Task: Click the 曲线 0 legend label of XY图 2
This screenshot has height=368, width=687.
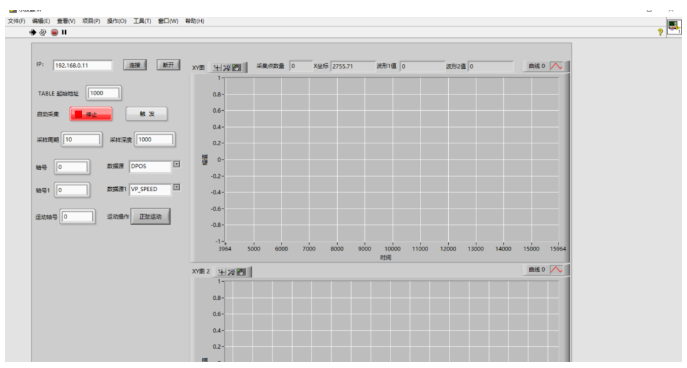Action: [537, 270]
